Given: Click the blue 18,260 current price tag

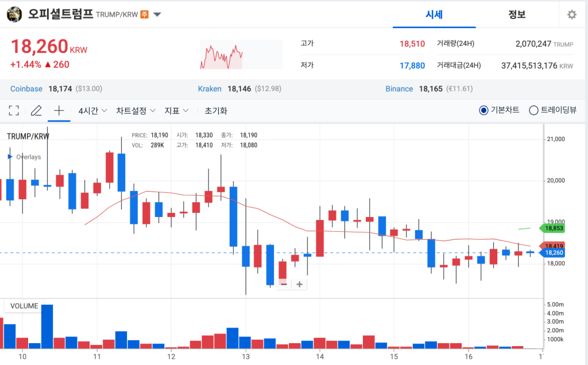Looking at the screenshot, I should click(552, 253).
